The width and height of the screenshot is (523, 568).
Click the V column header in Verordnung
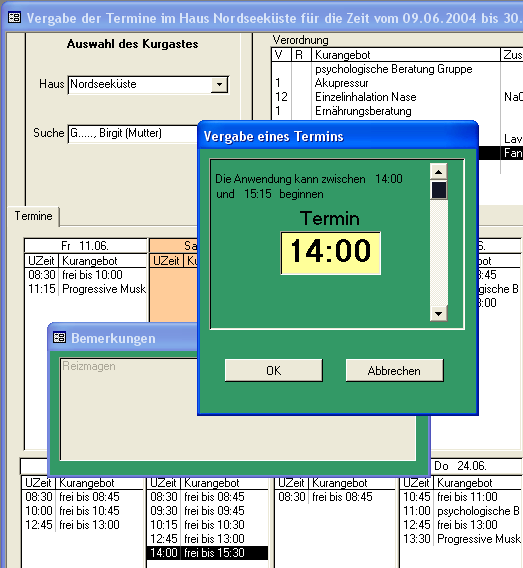(281, 55)
